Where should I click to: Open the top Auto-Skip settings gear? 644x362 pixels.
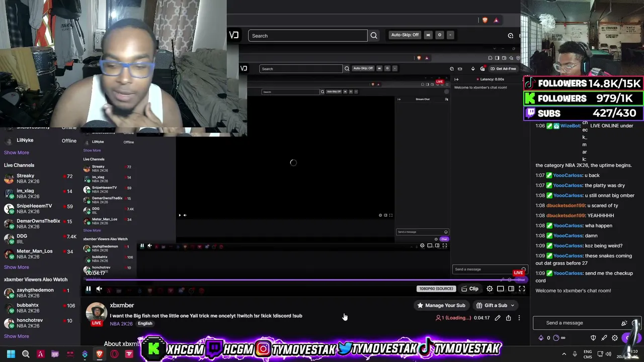point(440,35)
